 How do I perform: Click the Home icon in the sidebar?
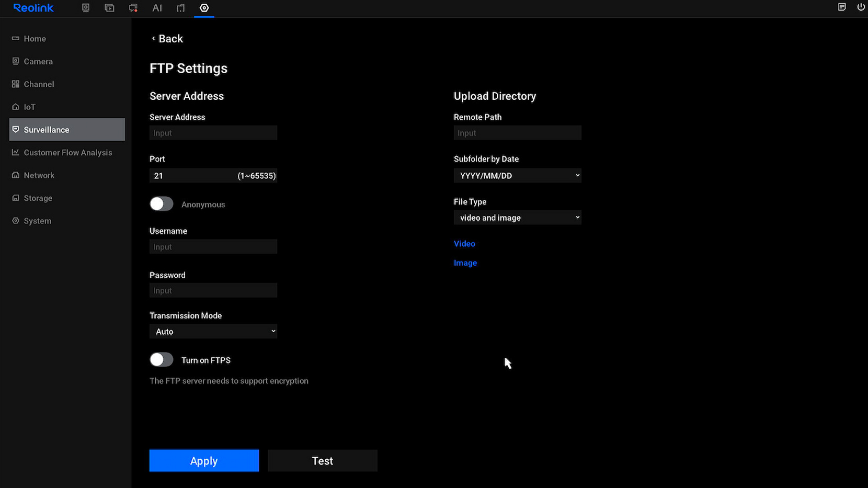coord(16,38)
